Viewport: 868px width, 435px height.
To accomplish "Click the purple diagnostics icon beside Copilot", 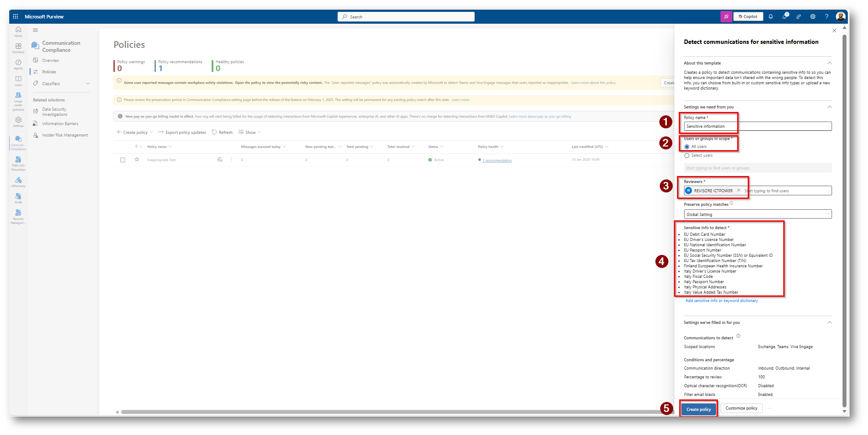I will [726, 17].
